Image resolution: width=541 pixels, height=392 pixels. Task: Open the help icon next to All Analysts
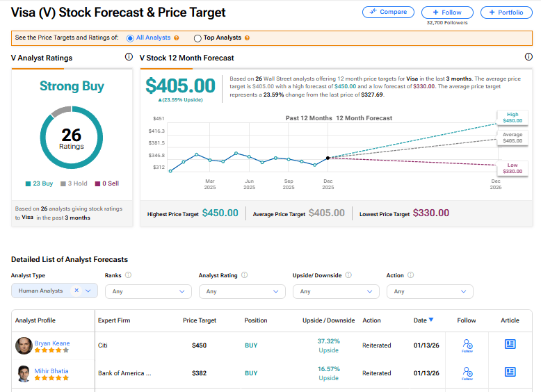(x=177, y=38)
